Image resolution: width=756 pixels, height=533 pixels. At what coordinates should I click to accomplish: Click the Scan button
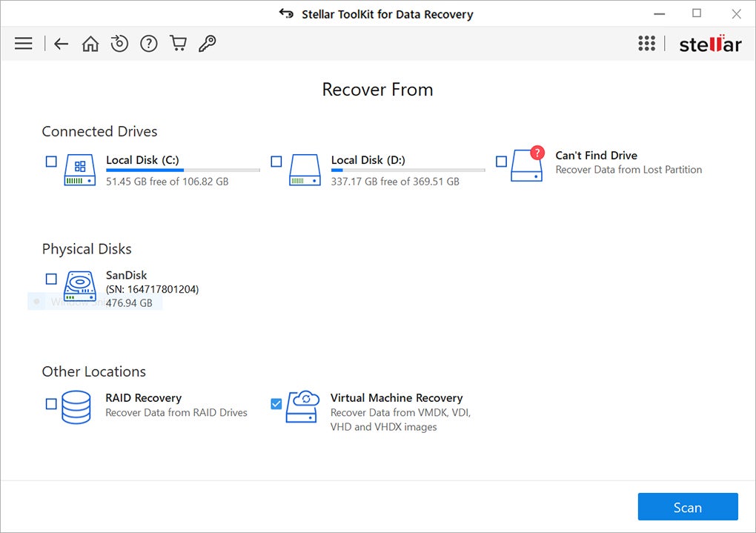click(x=688, y=507)
